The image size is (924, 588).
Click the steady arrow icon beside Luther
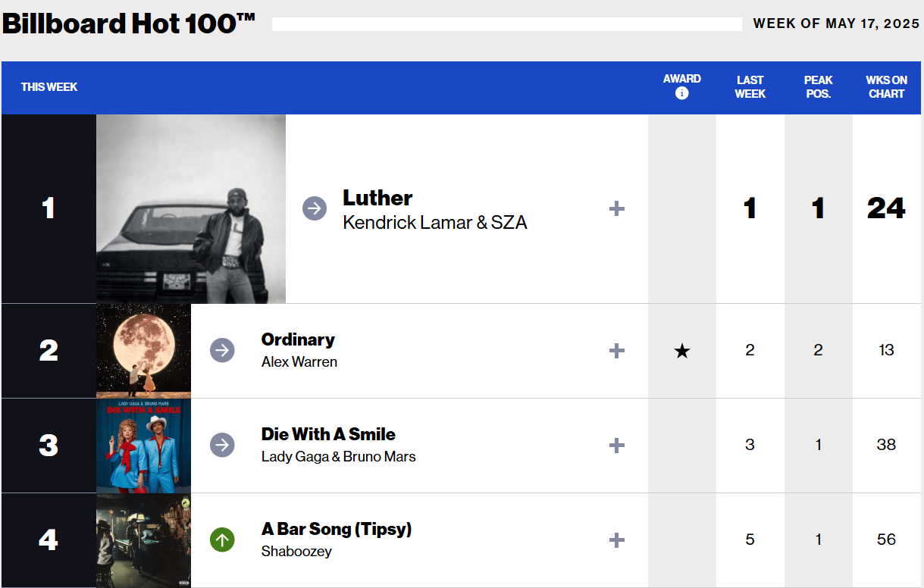315,208
